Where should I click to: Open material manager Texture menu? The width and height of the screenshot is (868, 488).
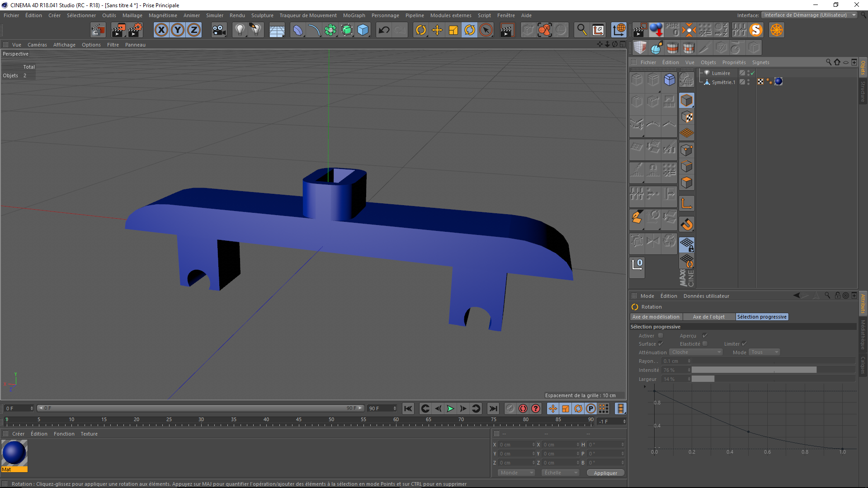tap(89, 434)
